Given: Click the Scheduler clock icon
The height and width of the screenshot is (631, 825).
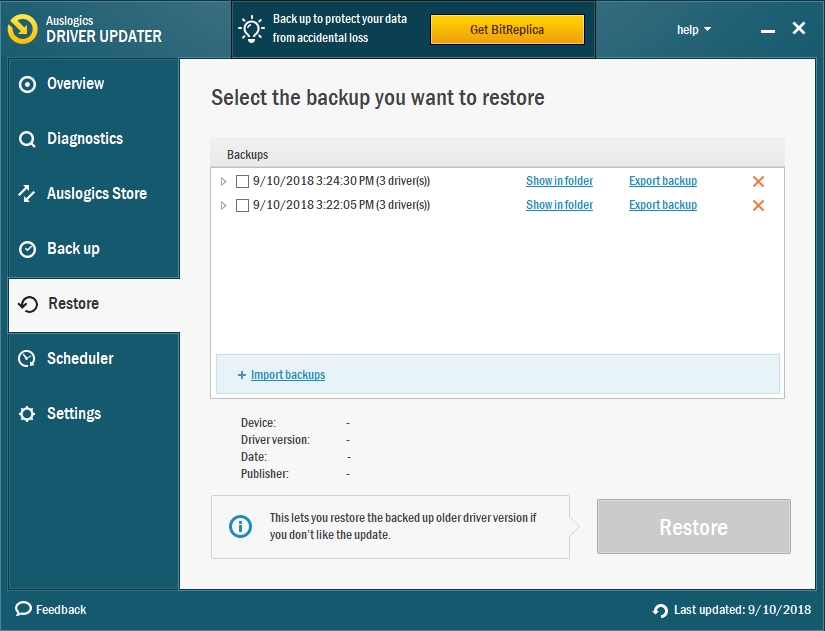Looking at the screenshot, I should (28, 359).
